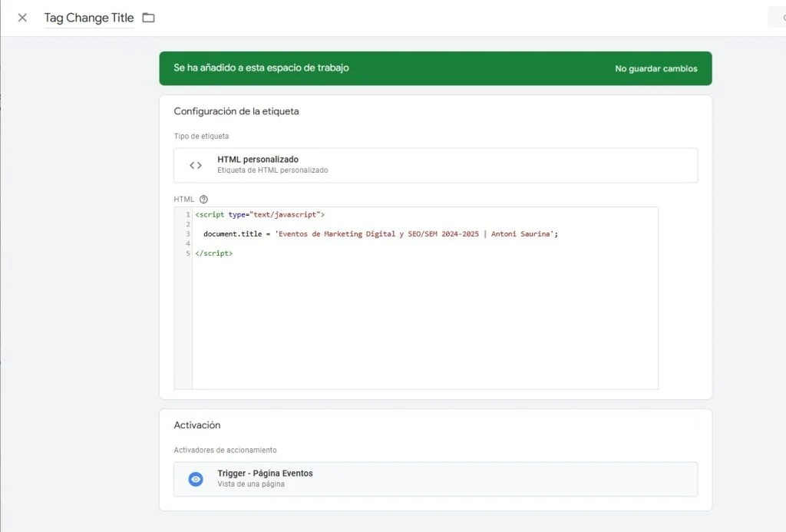Viewport: 786px width, 532px height.
Task: Click the 'Tag Change Title' name field
Action: 88,17
